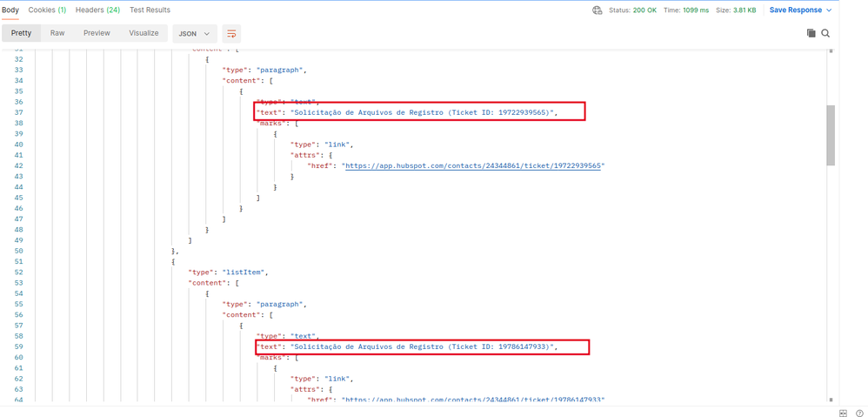
Task: Open the Headers (24) tab
Action: tap(97, 10)
